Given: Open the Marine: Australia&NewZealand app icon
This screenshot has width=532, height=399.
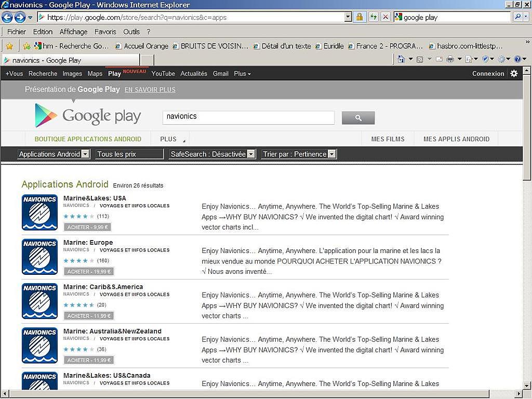Looking at the screenshot, I should (x=39, y=345).
